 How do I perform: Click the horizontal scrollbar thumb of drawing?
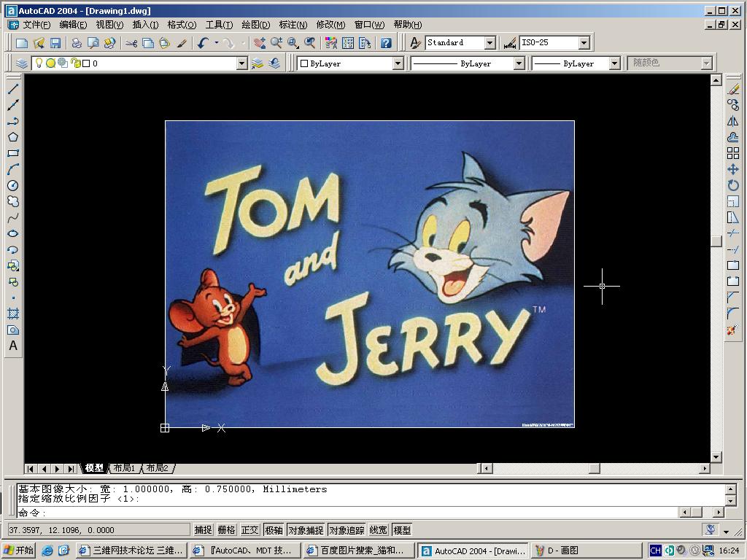pos(594,469)
